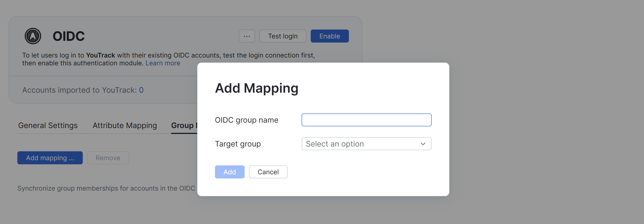
Task: Click the OIDC provider logo icon
Action: (x=33, y=36)
